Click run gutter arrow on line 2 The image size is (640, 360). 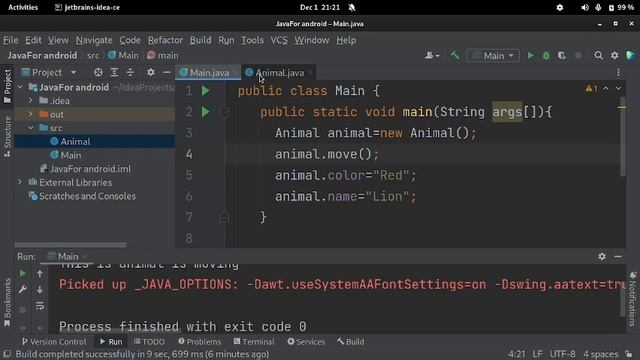pyautogui.click(x=206, y=112)
